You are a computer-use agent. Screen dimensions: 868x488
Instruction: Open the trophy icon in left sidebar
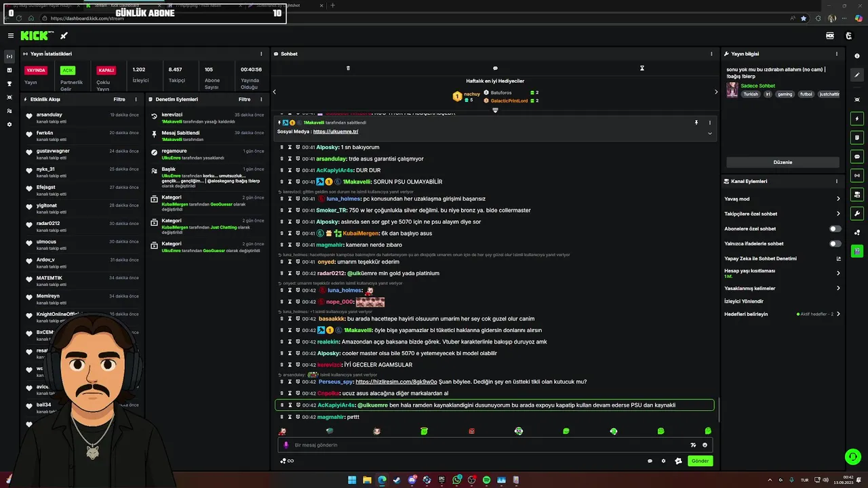9,83
